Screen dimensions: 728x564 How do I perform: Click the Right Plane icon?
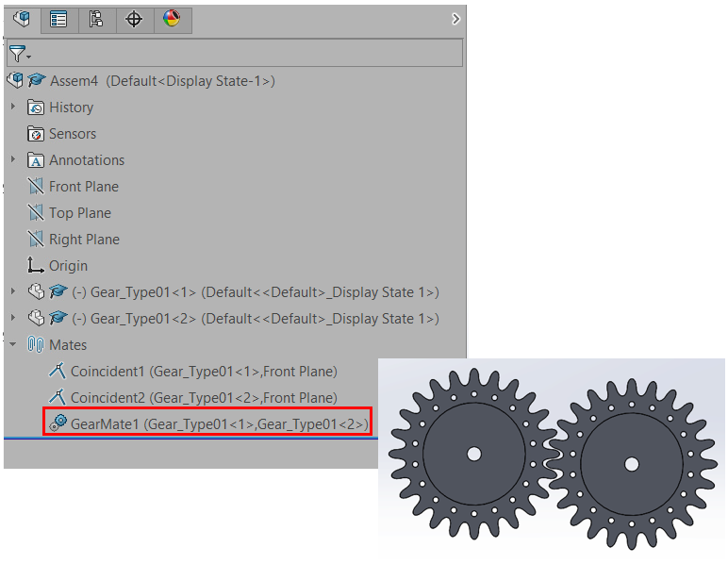coord(36,240)
